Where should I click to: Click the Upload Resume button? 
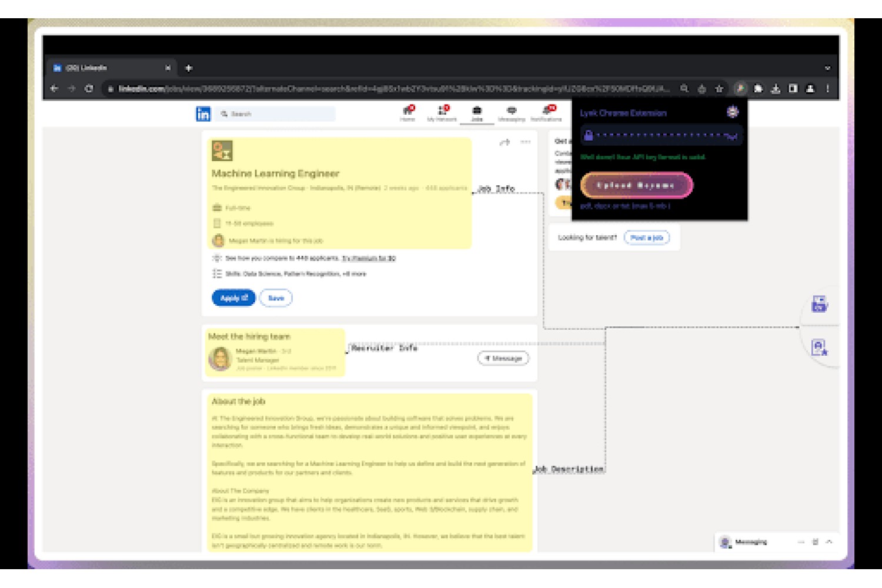[636, 185]
